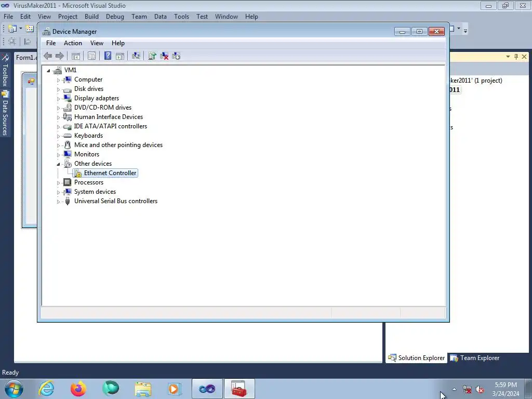Select the Monitors label
Image resolution: width=532 pixels, height=399 pixels.
pos(87,154)
